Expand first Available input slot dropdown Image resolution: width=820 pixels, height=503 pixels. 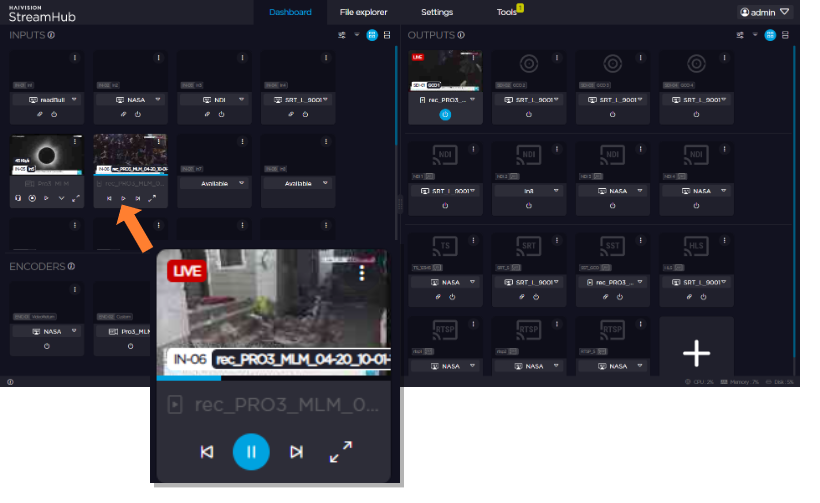coord(243,184)
